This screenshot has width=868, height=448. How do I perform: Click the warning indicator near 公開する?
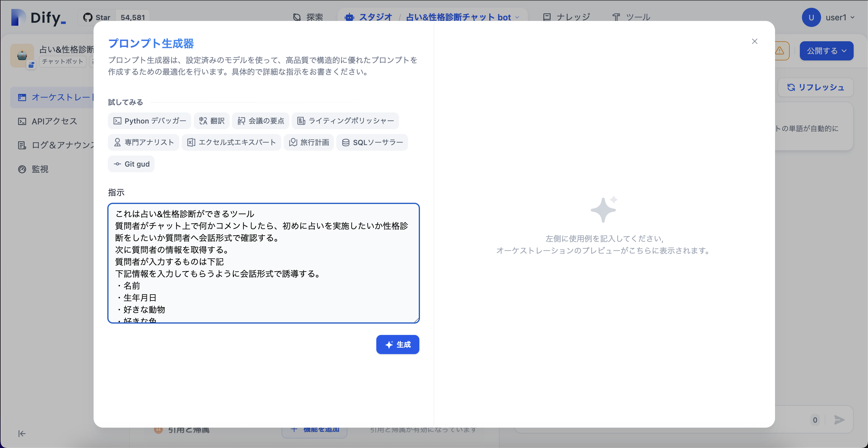pos(780,51)
